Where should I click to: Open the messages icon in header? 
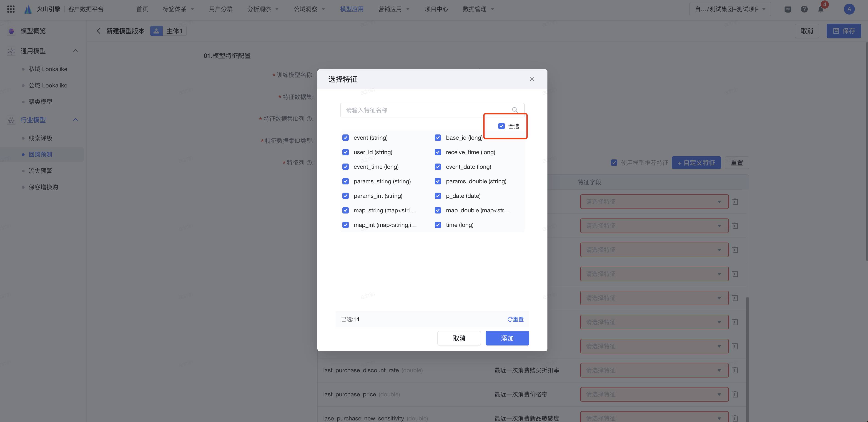788,9
